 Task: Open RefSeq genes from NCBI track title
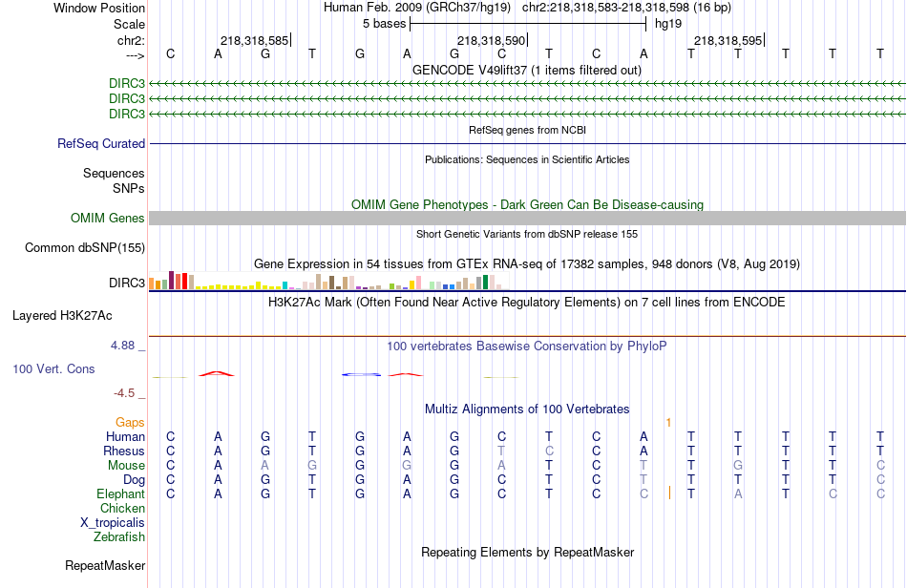click(x=527, y=130)
